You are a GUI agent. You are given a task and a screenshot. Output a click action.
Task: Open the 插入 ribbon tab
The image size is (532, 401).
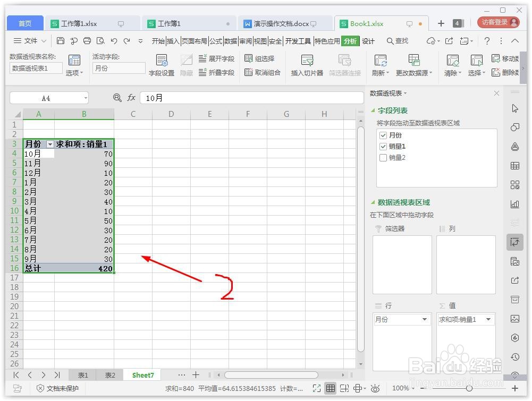pos(173,41)
